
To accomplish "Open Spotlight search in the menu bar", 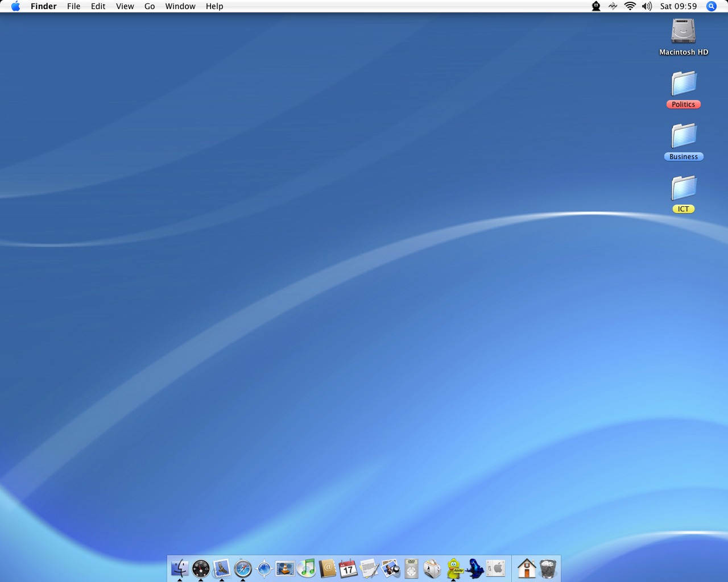I will [x=712, y=6].
